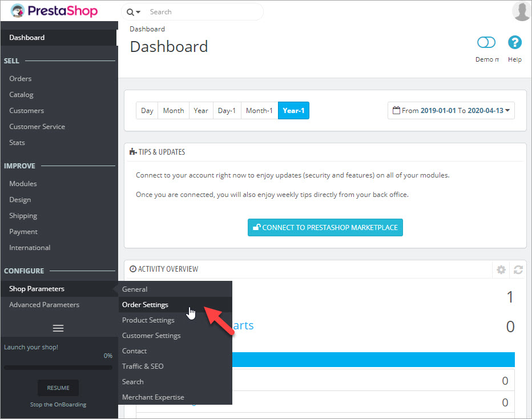Click the Tips & Updates puzzle icon

click(133, 152)
